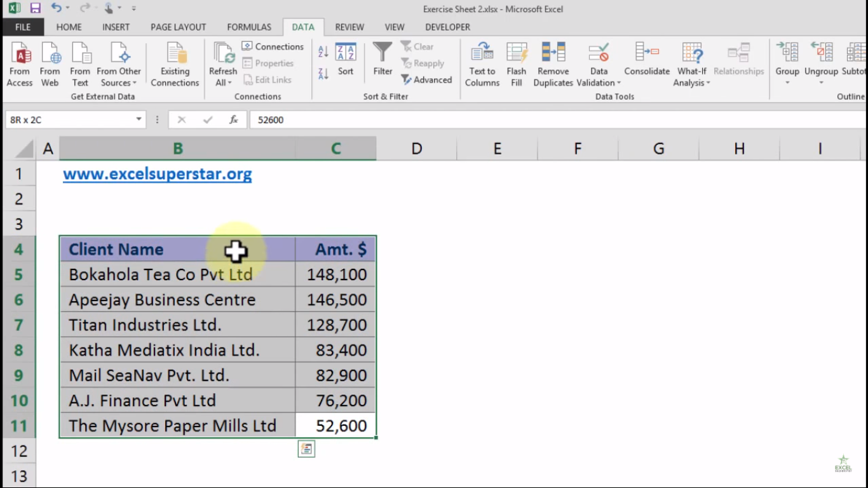Open the FILE tab
This screenshot has height=488, width=868.
click(23, 27)
